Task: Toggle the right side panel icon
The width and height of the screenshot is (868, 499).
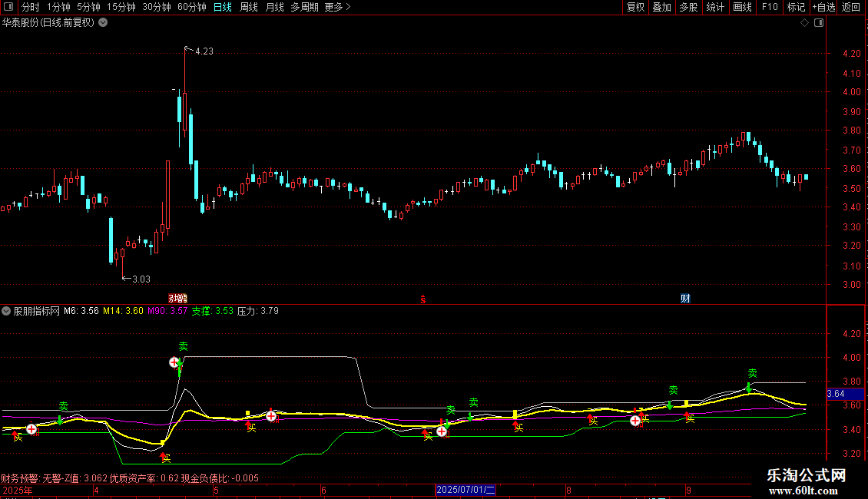Action: pyautogui.click(x=819, y=23)
